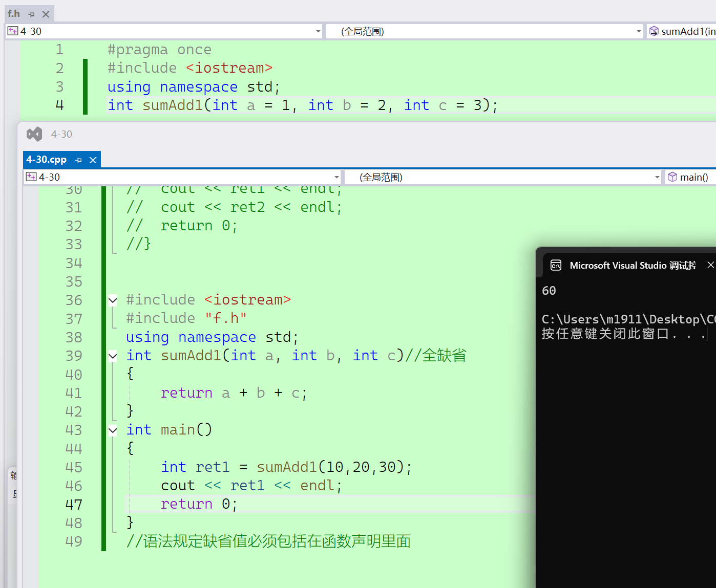Open the scope dropdown in the f.h window

coord(485,31)
